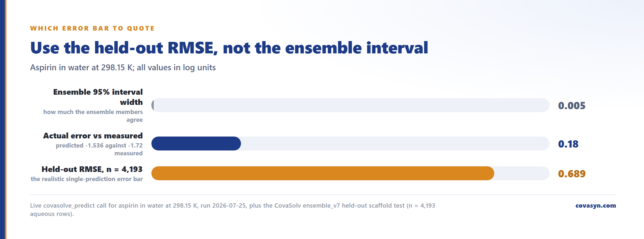Viewport: 644px width, 239px height.
Task: Select the 0.689 value label
Action: (572, 174)
